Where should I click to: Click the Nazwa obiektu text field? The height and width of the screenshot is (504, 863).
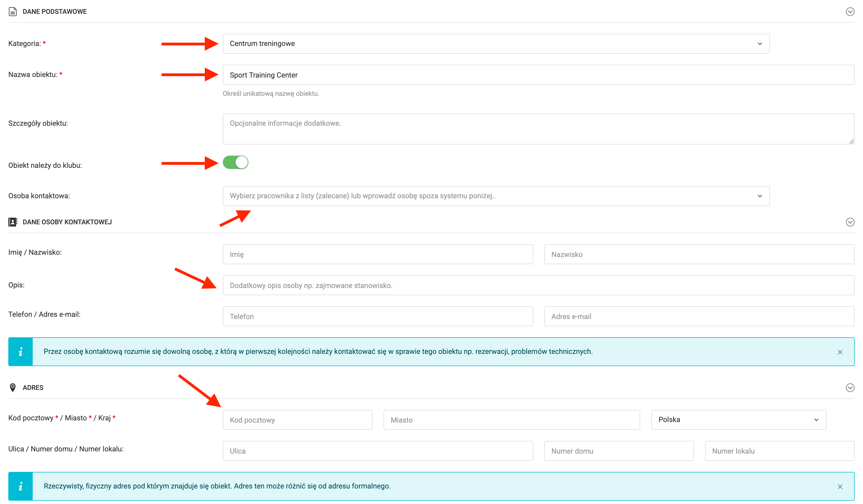point(538,75)
